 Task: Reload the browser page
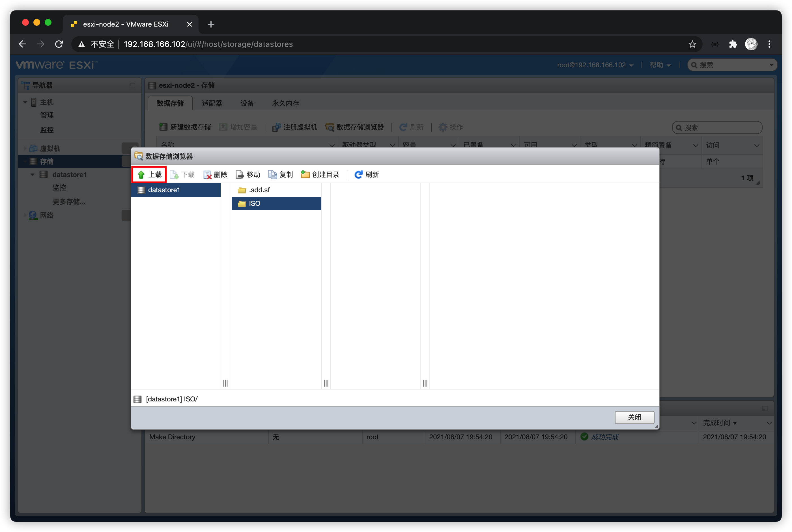[x=59, y=44]
